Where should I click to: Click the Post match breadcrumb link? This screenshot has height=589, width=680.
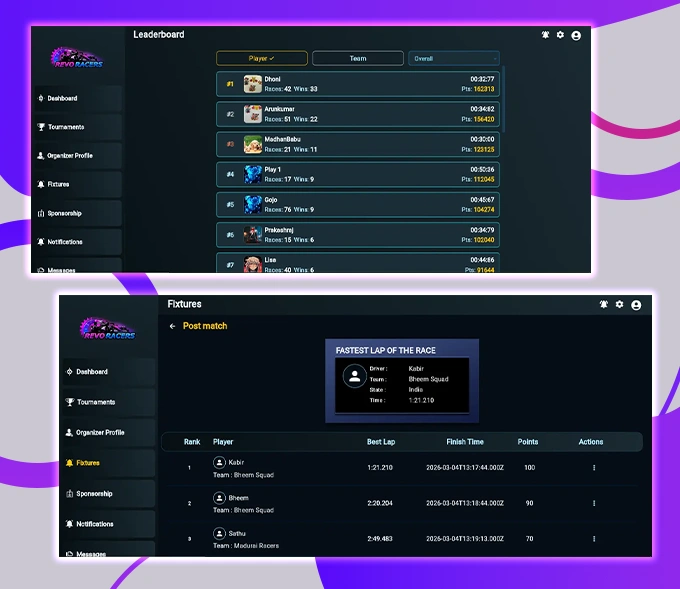click(x=205, y=326)
